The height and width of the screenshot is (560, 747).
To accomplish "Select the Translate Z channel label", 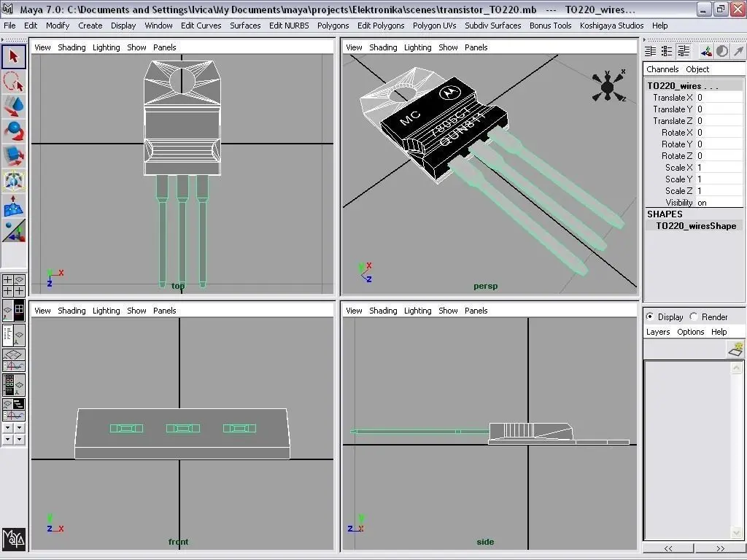I will [673, 121].
